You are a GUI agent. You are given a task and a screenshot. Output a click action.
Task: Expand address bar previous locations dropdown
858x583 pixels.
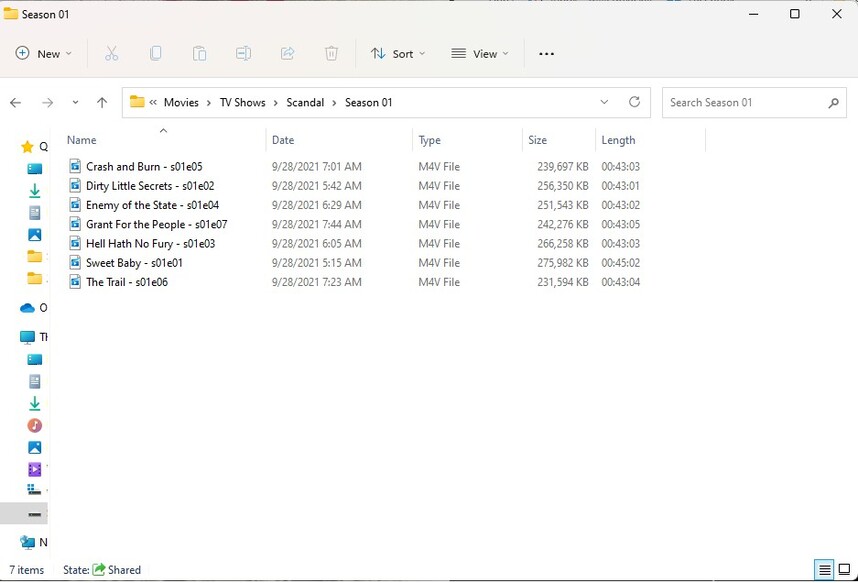pos(604,102)
